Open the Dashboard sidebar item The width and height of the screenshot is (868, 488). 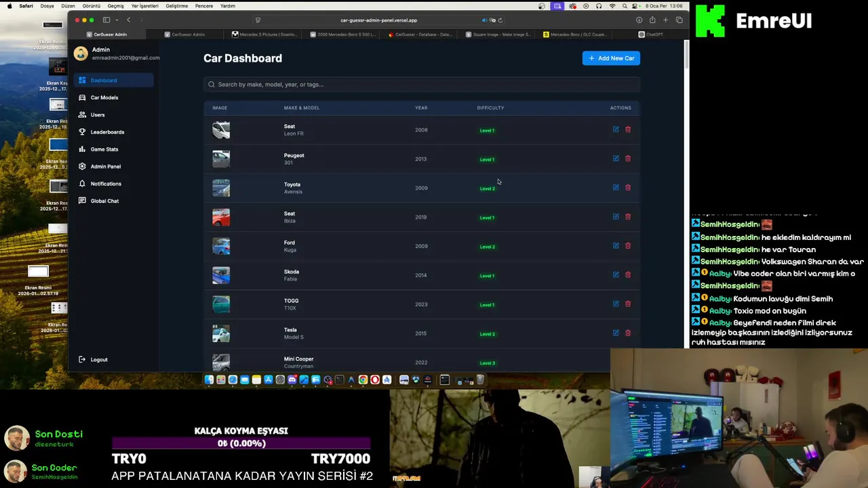[113, 80]
